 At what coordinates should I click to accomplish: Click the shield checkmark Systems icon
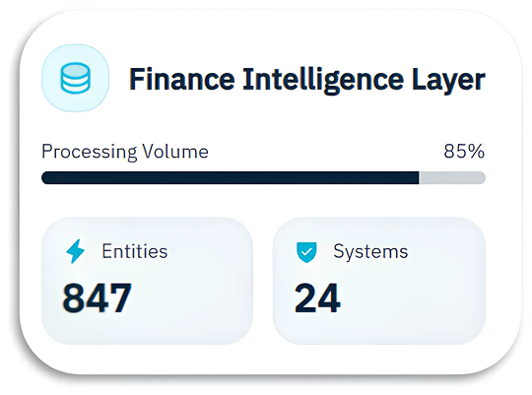[x=306, y=252]
